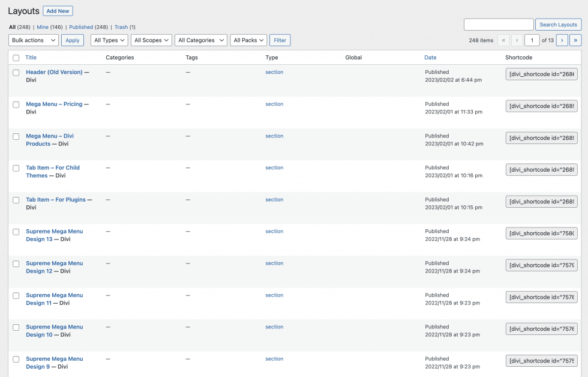Open the Bulk actions dropdown
The height and width of the screenshot is (377, 588).
click(x=33, y=40)
